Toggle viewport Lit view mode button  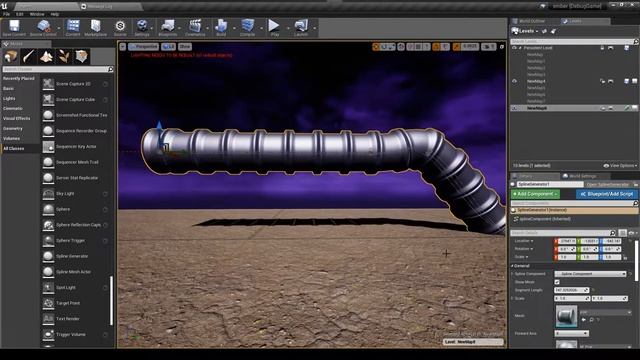click(168, 47)
